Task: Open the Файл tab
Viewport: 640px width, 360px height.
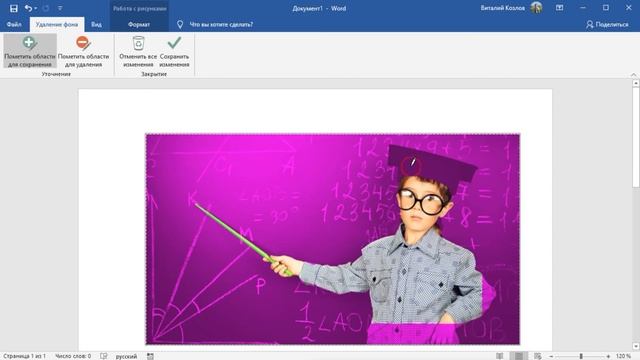Action: point(14,24)
